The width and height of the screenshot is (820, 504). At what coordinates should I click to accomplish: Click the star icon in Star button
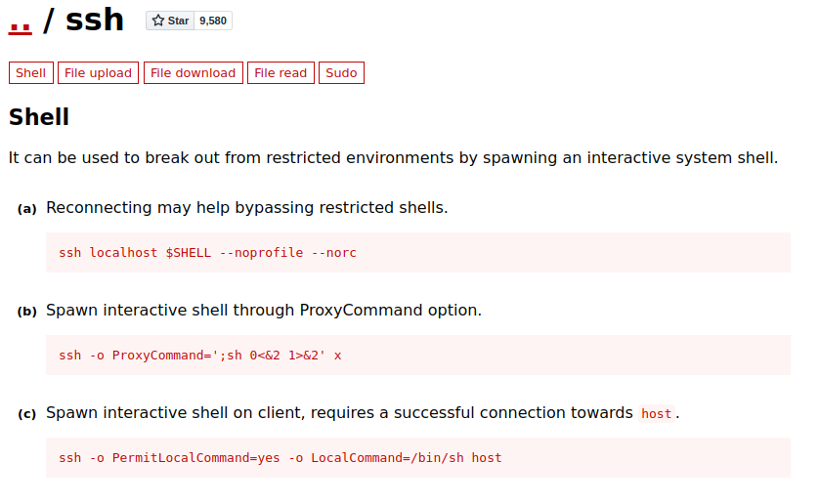(x=158, y=21)
